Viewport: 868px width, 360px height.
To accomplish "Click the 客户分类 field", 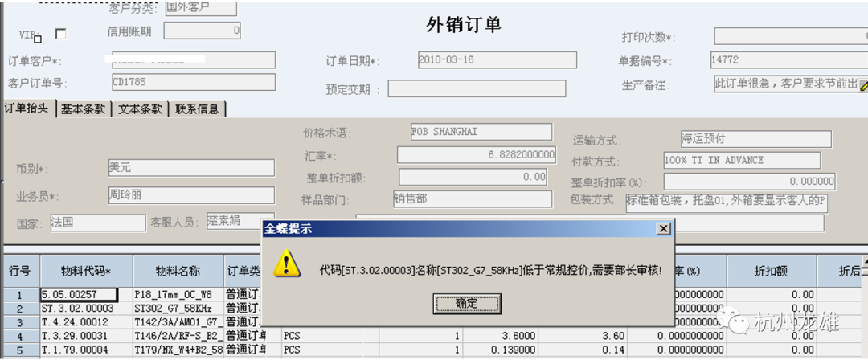I will [x=201, y=8].
